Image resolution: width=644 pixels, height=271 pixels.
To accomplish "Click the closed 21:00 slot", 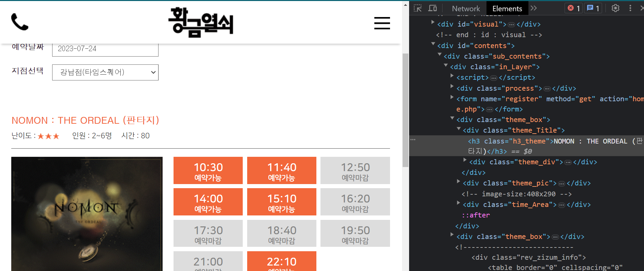I will (x=208, y=261).
